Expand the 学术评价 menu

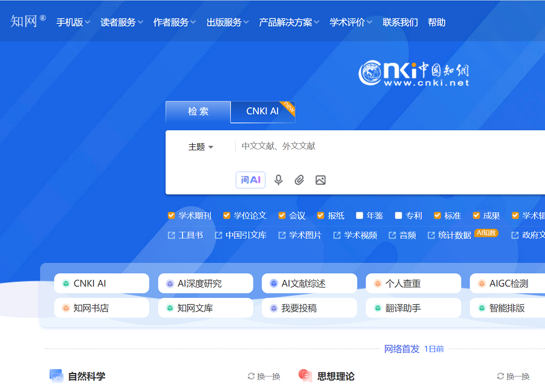point(347,22)
